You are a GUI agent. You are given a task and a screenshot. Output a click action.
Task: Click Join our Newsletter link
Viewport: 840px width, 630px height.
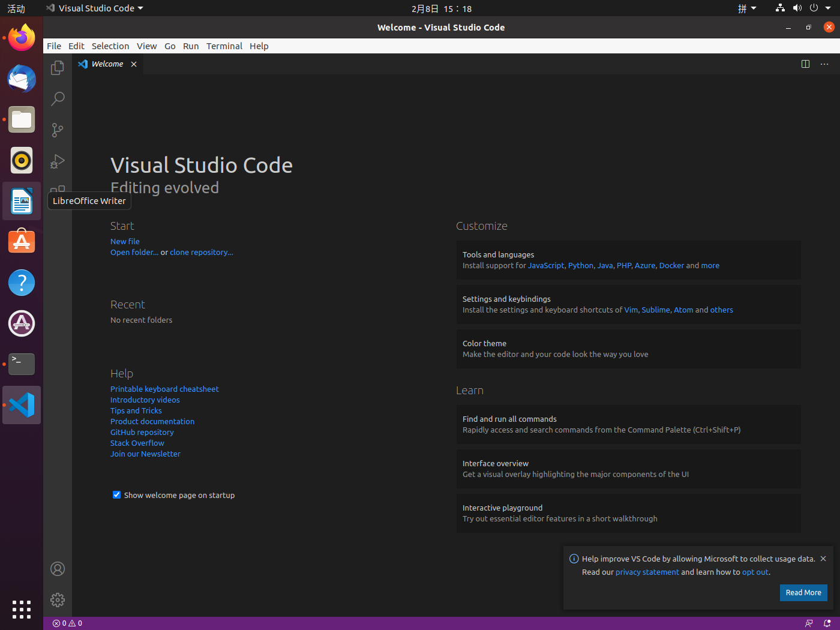point(145,454)
